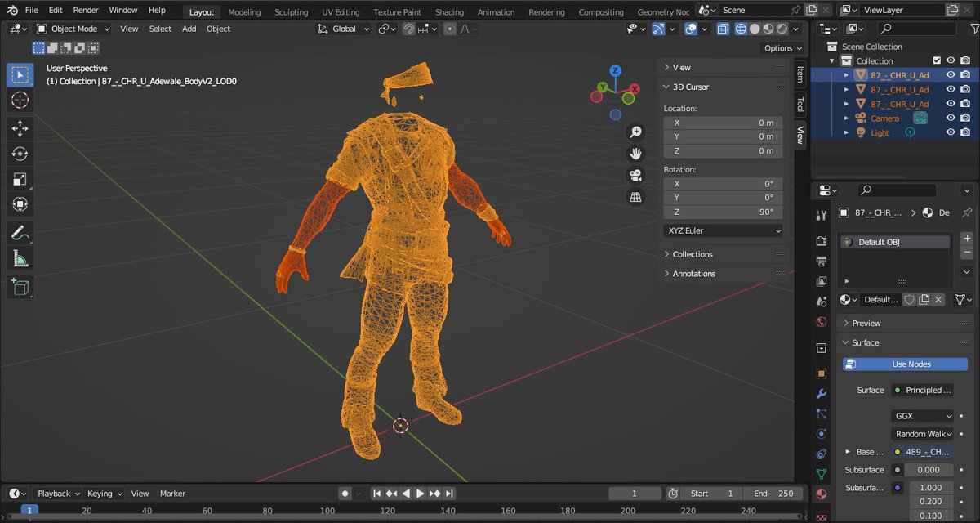Open the Object Data green triangle tab
This screenshot has width=980, height=523.
(x=822, y=474)
